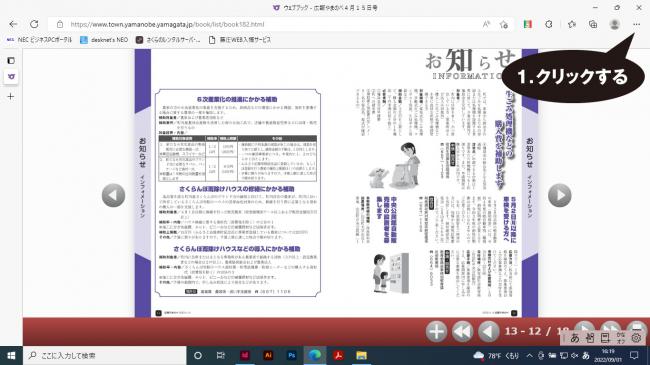The width and height of the screenshot is (650, 365).
Task: Click the taskbar search box ここに入力して検索
Action: [x=104, y=355]
